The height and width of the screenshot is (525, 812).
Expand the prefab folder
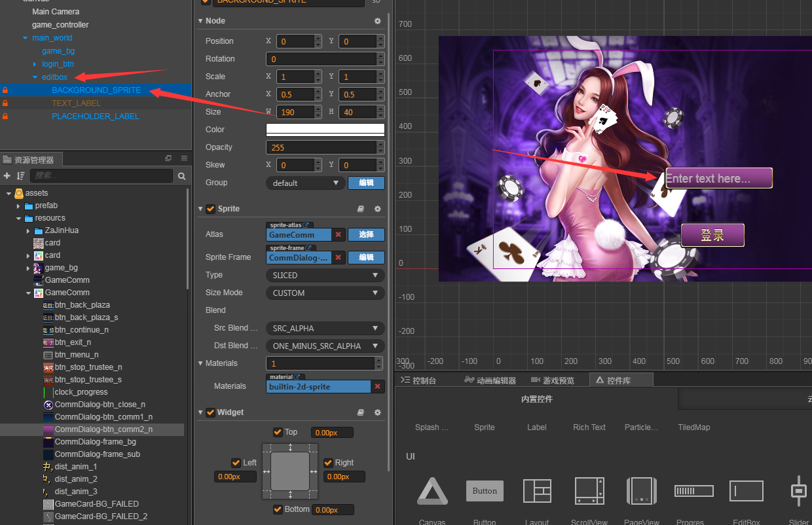coord(19,206)
